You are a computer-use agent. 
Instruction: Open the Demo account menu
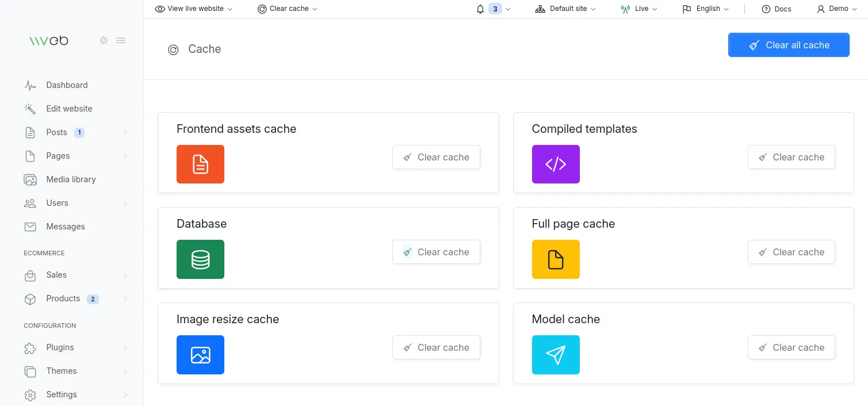[x=837, y=8]
